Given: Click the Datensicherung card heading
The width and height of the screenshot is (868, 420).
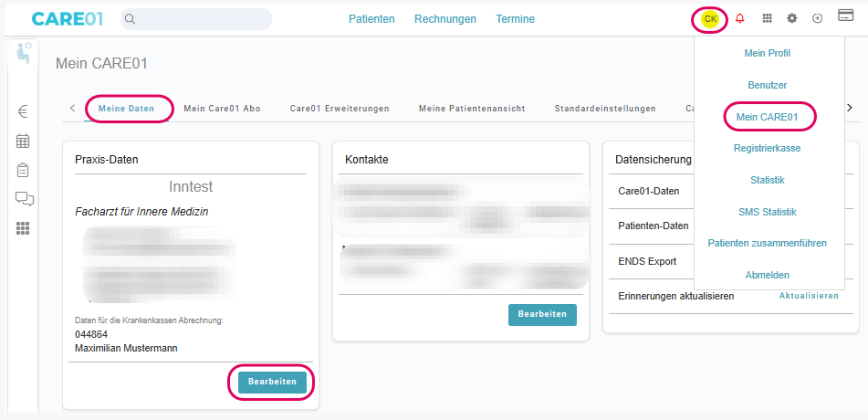Looking at the screenshot, I should click(x=654, y=160).
